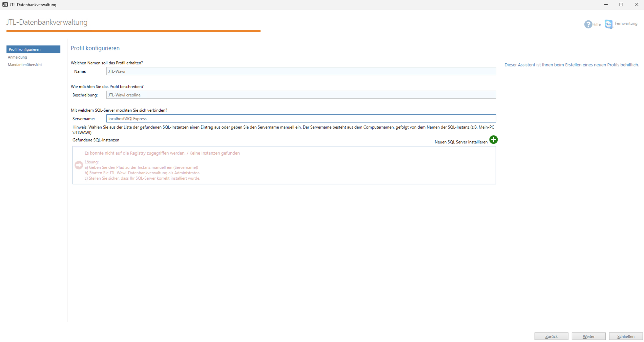Click the Fernwartung text label

626,23
